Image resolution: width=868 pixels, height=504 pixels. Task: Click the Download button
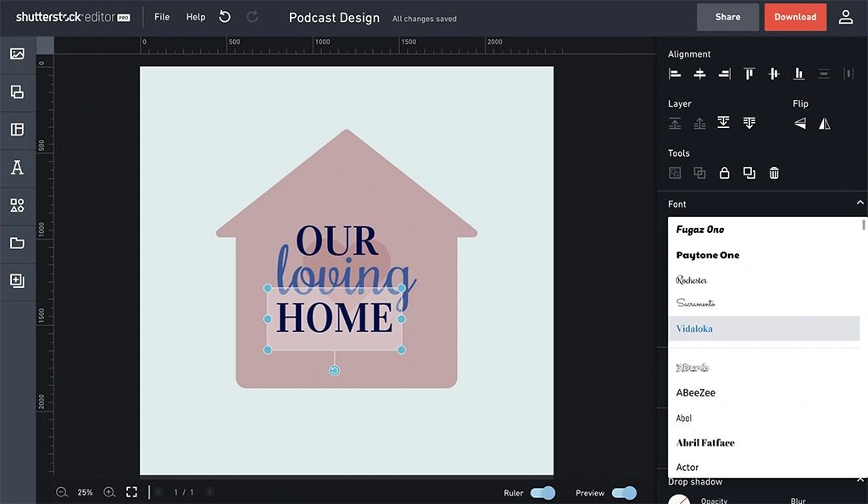[794, 16]
